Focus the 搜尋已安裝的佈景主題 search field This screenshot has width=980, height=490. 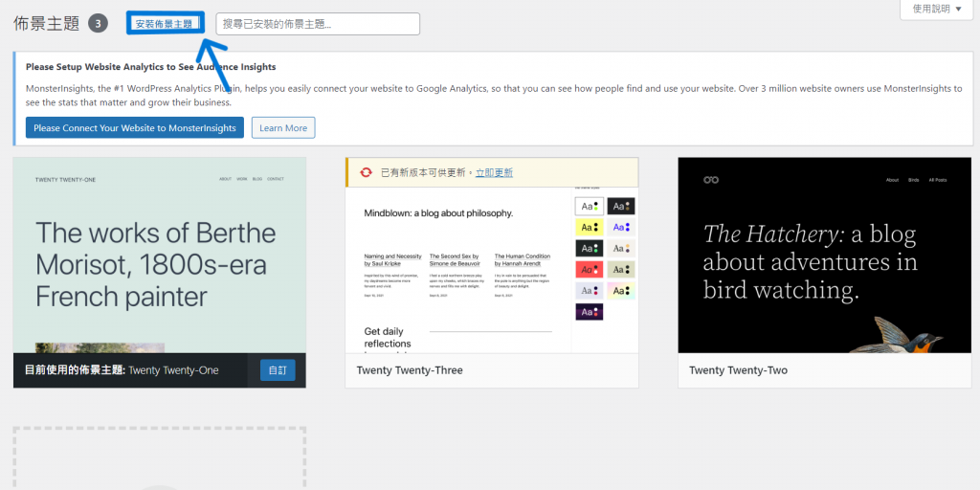318,24
